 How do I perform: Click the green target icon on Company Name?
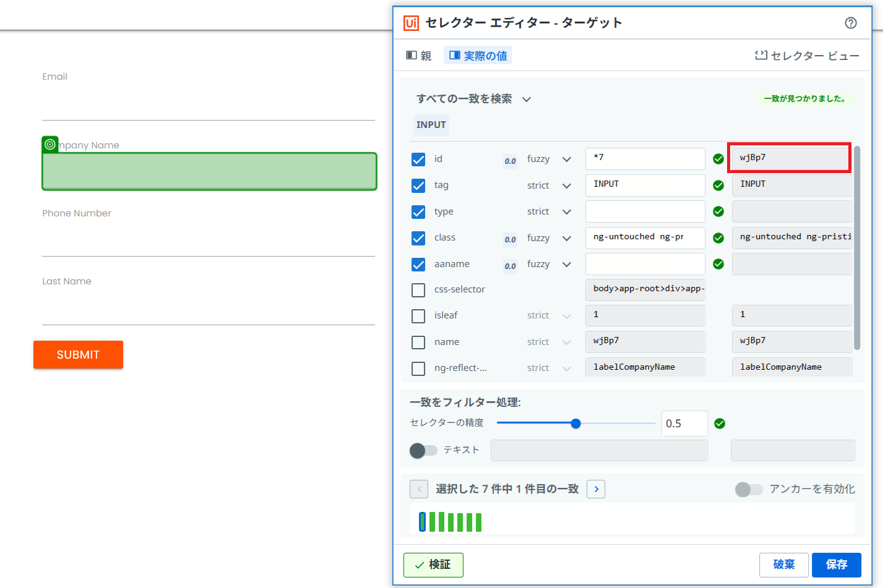[50, 144]
